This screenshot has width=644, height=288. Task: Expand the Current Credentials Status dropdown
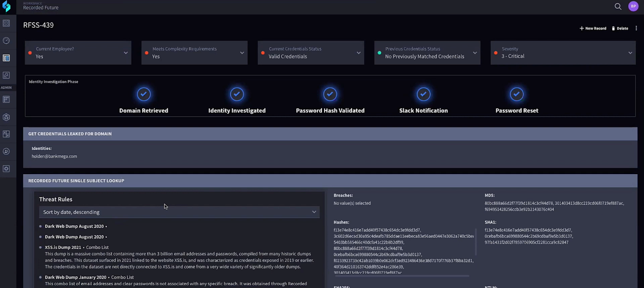pos(311,53)
